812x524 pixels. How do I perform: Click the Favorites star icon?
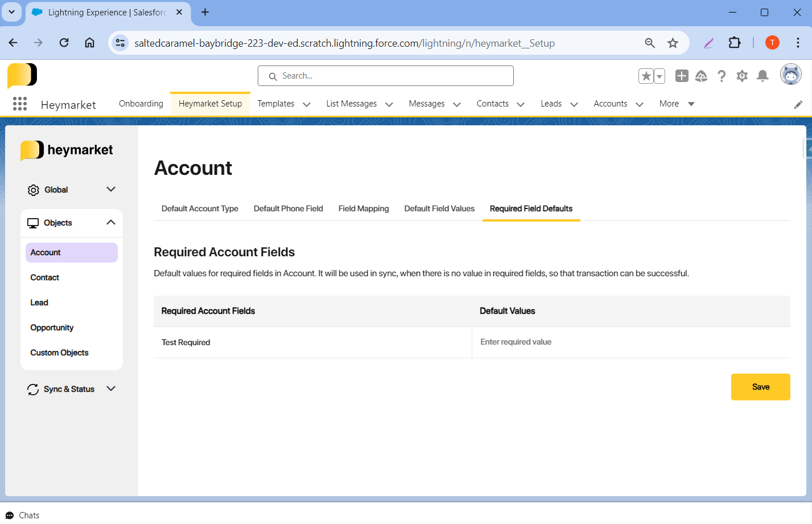tap(646, 76)
